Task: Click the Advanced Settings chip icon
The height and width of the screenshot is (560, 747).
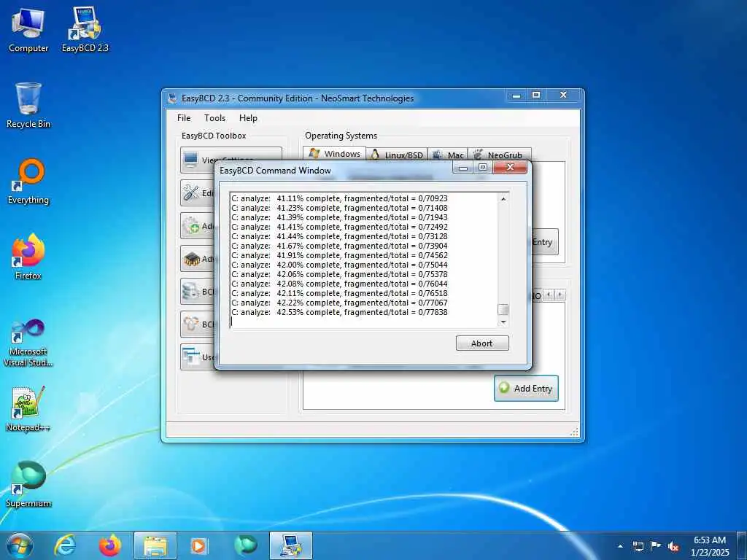Action: click(192, 259)
